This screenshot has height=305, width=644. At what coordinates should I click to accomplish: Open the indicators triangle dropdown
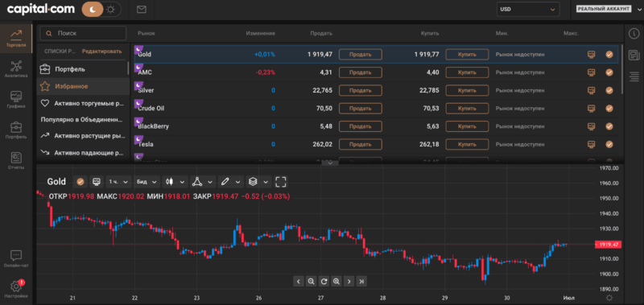coord(203,181)
